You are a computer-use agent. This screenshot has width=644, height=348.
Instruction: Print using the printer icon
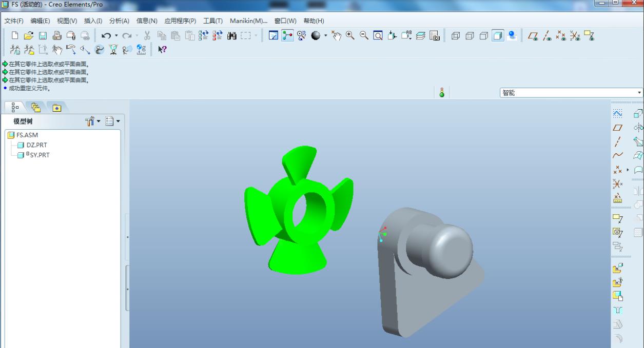(57, 36)
